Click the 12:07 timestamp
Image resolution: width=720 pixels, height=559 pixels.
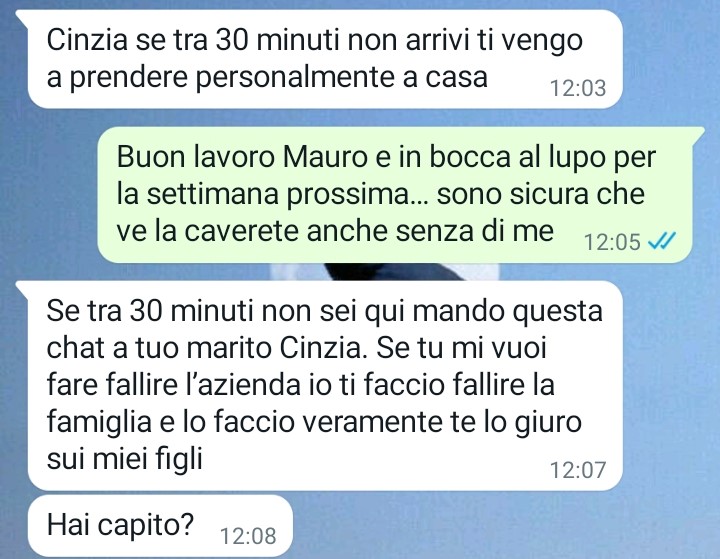point(578,469)
